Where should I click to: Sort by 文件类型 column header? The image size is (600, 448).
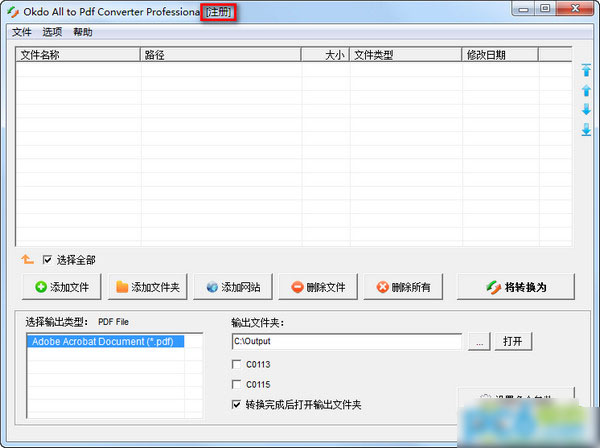point(406,55)
